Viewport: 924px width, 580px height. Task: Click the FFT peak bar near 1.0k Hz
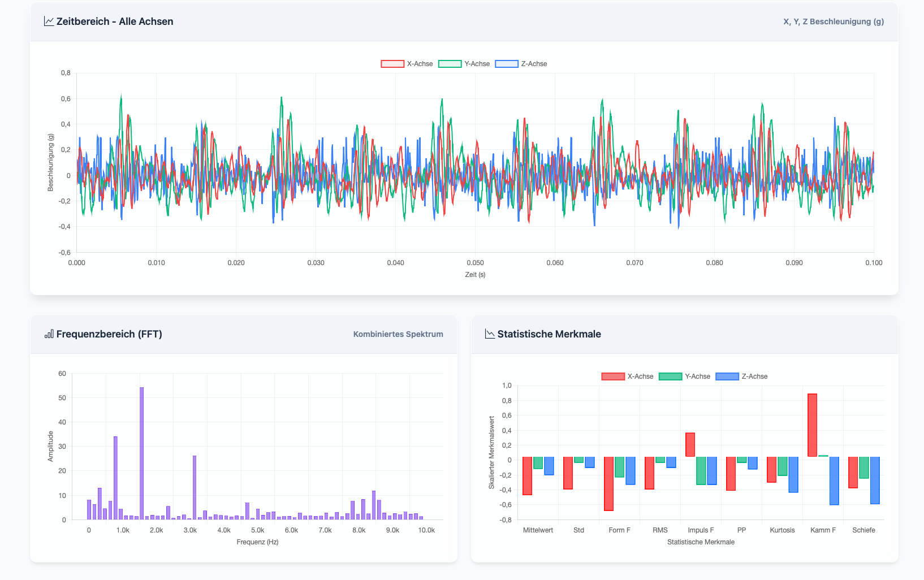point(115,478)
